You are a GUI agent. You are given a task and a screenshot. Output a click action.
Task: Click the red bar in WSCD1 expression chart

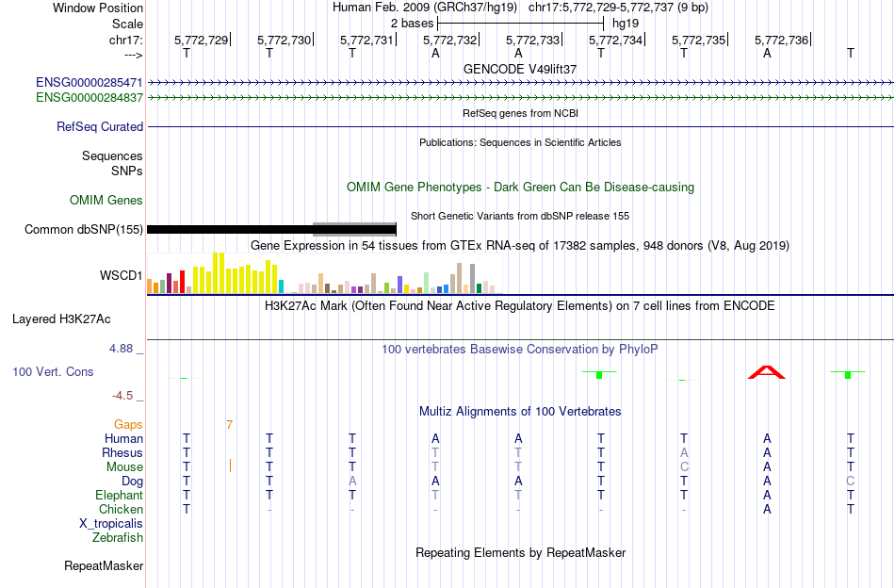[x=182, y=282]
